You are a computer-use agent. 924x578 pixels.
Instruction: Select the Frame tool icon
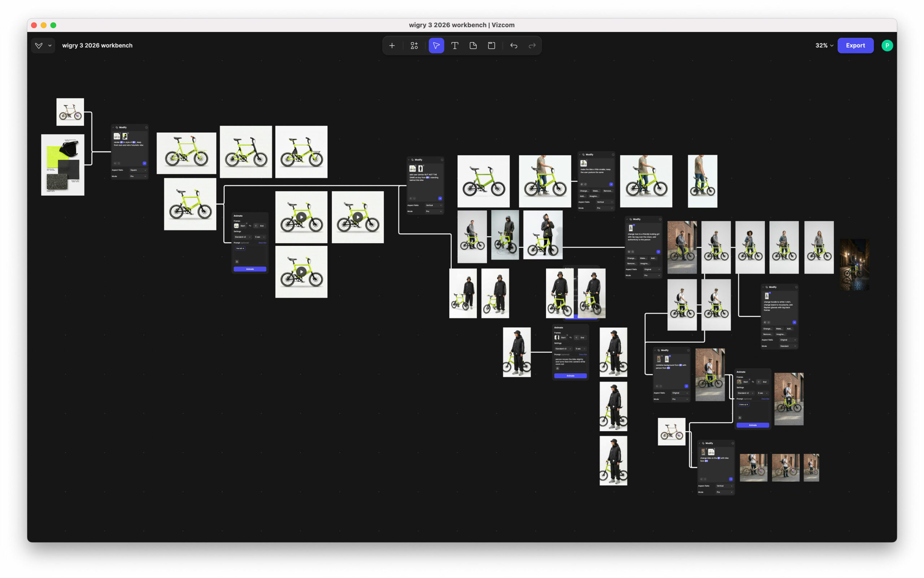pyautogui.click(x=491, y=45)
